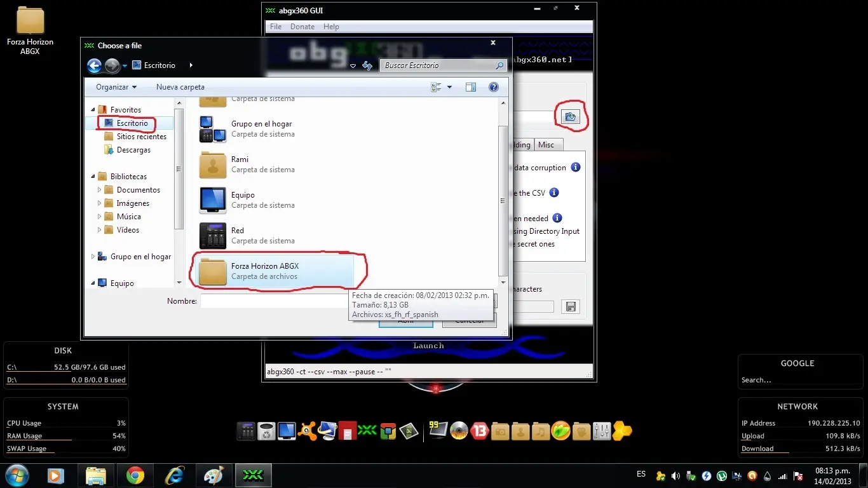This screenshot has height=488, width=868.
Task: Toggle the preview pane icon
Action: 471,87
